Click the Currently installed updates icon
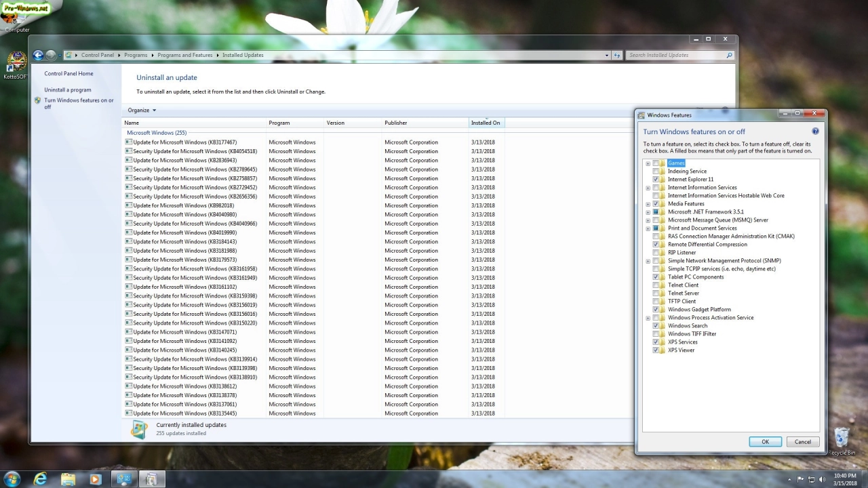 click(140, 429)
